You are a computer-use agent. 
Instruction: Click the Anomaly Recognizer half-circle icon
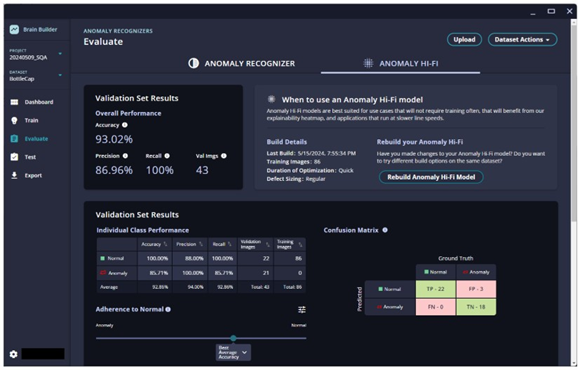click(x=193, y=63)
